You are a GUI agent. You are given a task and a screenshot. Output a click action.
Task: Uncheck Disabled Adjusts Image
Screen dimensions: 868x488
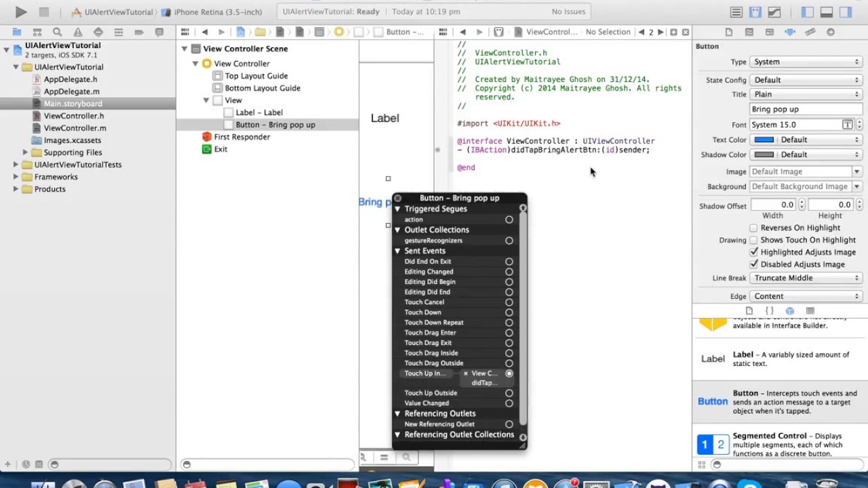click(x=753, y=264)
